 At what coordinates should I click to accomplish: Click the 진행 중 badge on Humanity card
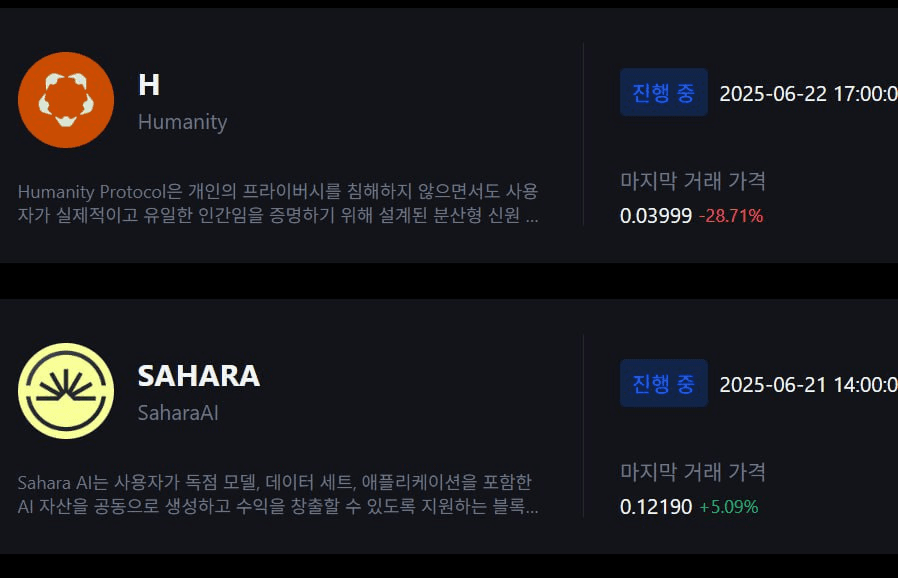[x=664, y=92]
